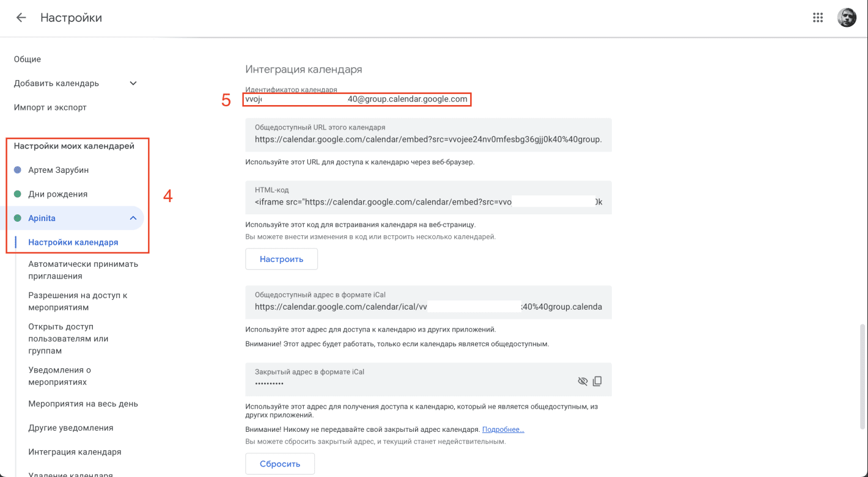The width and height of the screenshot is (868, 477).
Task: Click the profile avatar picture
Action: tap(847, 17)
